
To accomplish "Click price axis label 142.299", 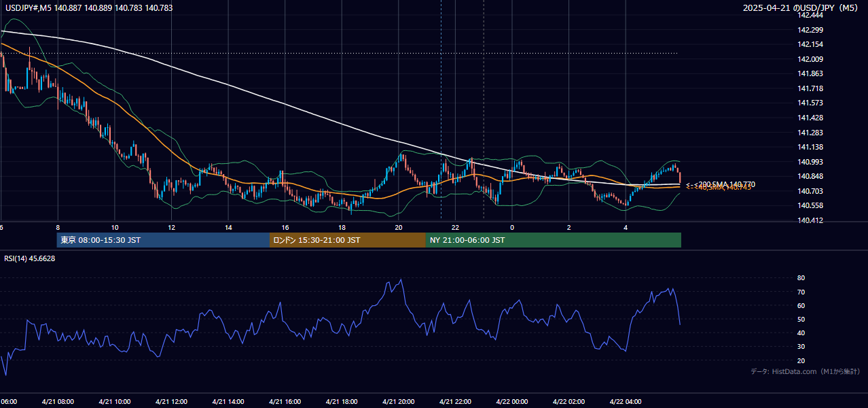I will point(810,30).
